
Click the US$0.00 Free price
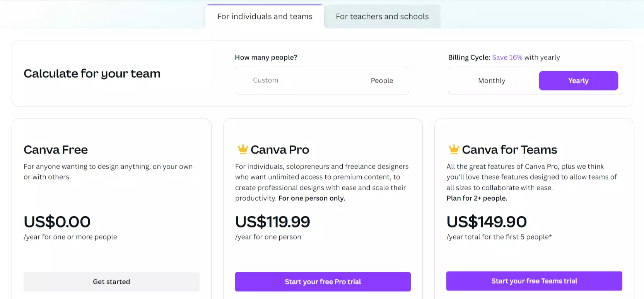(x=57, y=222)
